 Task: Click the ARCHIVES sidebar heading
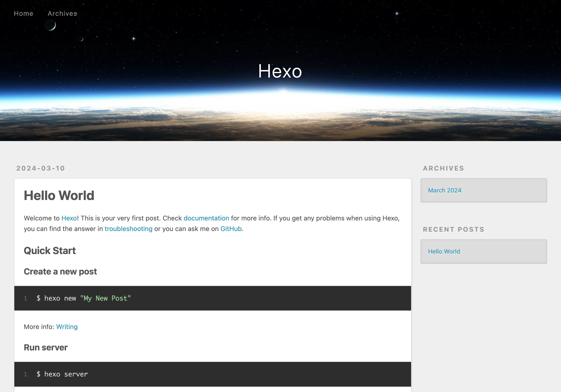click(x=444, y=168)
